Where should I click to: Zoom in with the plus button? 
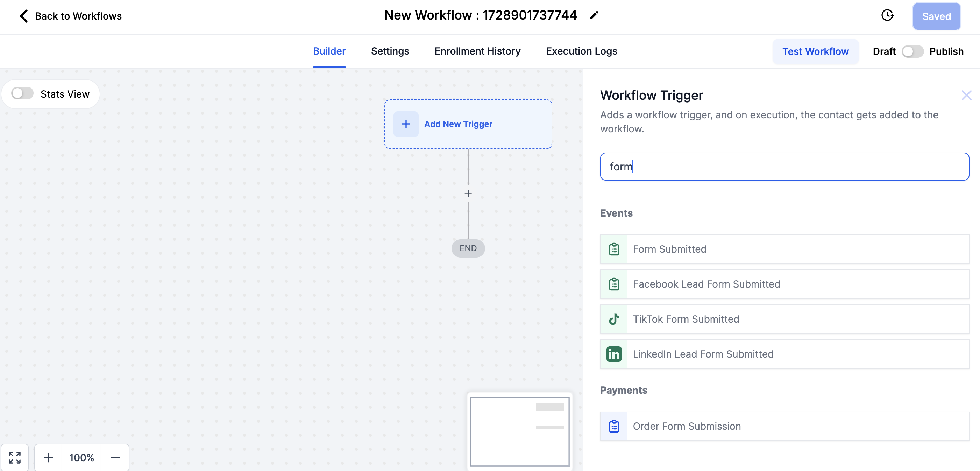pyautogui.click(x=48, y=457)
